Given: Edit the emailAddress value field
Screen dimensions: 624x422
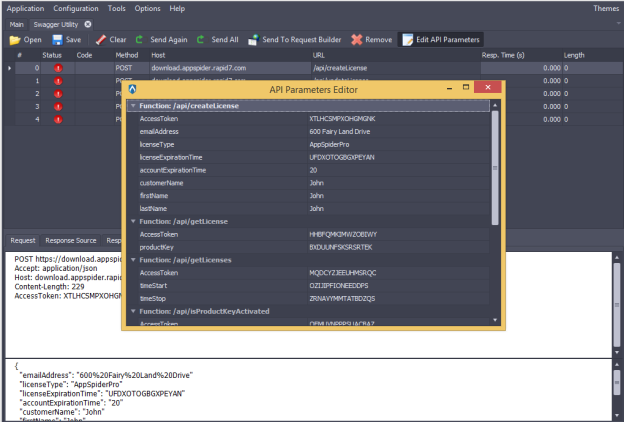Looking at the screenshot, I should (395, 131).
